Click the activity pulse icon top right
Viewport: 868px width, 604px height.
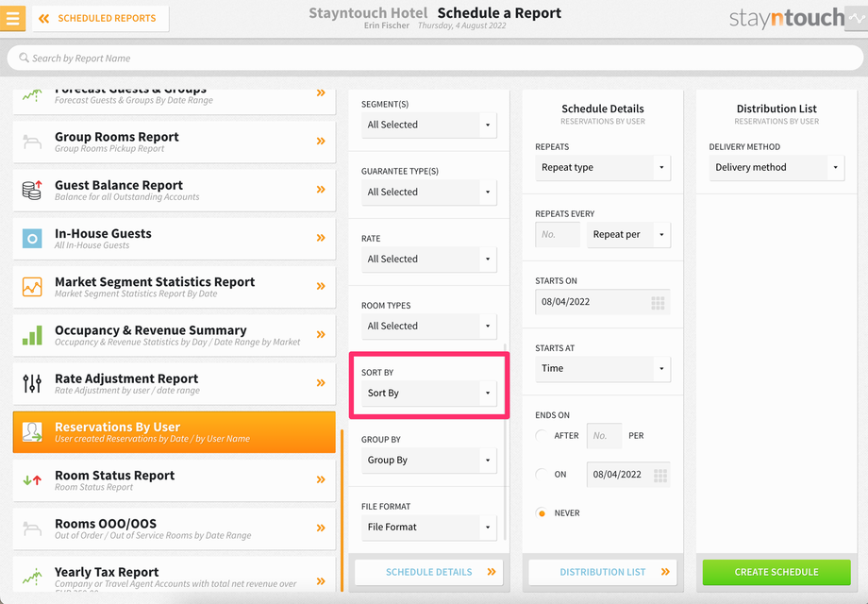click(857, 18)
